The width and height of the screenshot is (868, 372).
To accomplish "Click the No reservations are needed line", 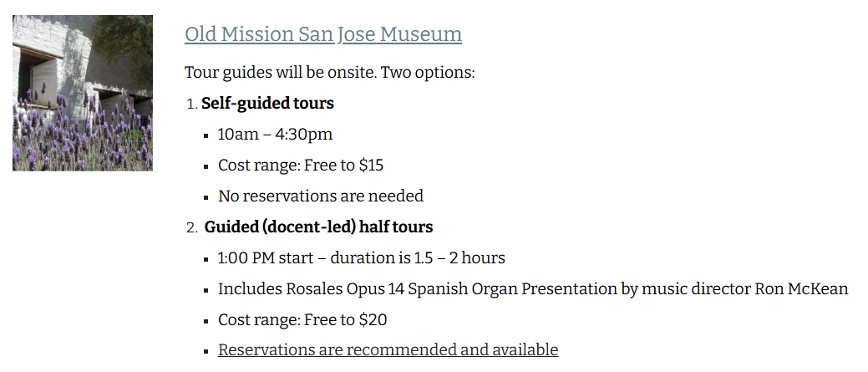I will (321, 196).
